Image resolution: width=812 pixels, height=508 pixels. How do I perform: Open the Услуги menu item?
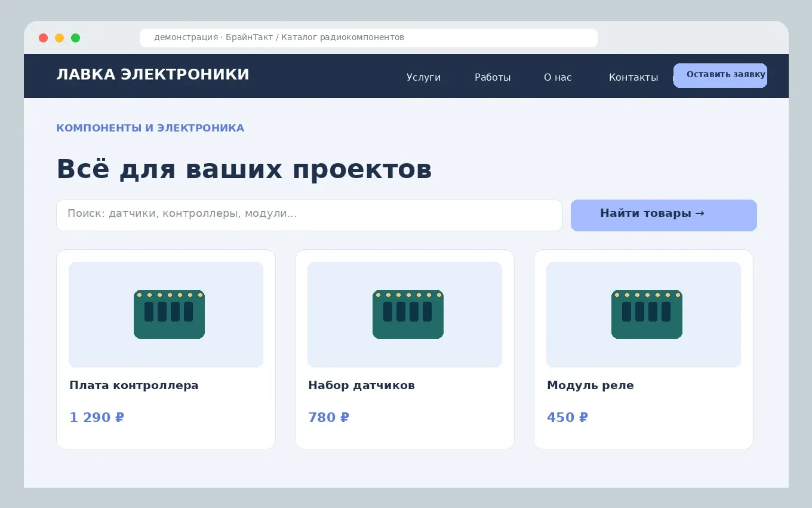click(423, 77)
